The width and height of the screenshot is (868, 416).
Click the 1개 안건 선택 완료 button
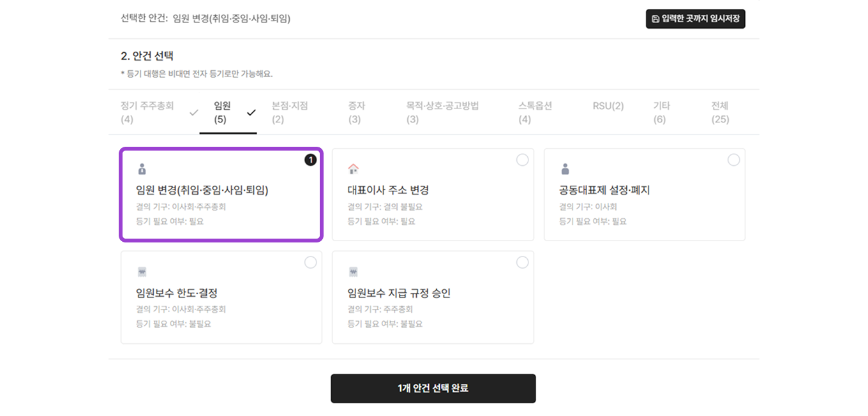click(x=433, y=388)
